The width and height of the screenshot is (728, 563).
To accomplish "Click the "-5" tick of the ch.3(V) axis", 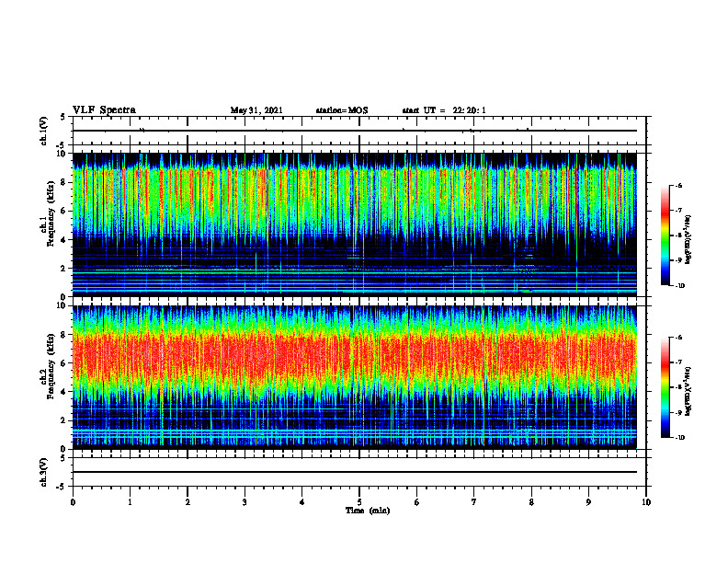I will [62, 487].
